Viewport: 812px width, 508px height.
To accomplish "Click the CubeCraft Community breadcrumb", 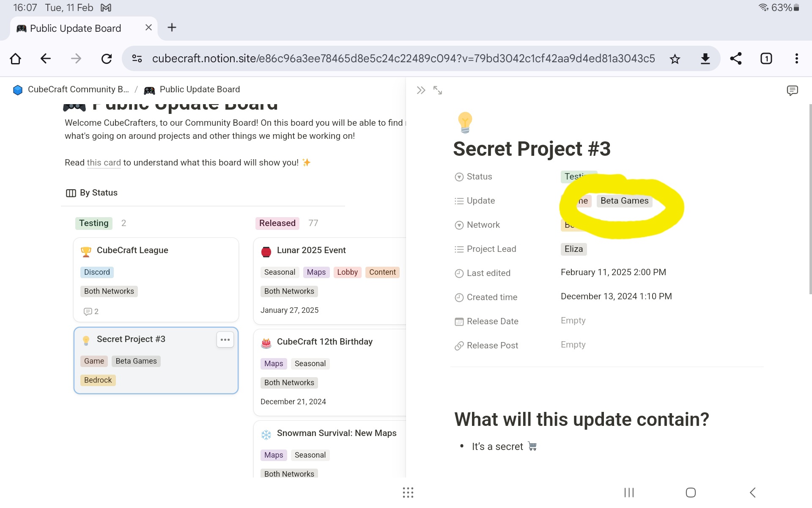I will point(71,89).
